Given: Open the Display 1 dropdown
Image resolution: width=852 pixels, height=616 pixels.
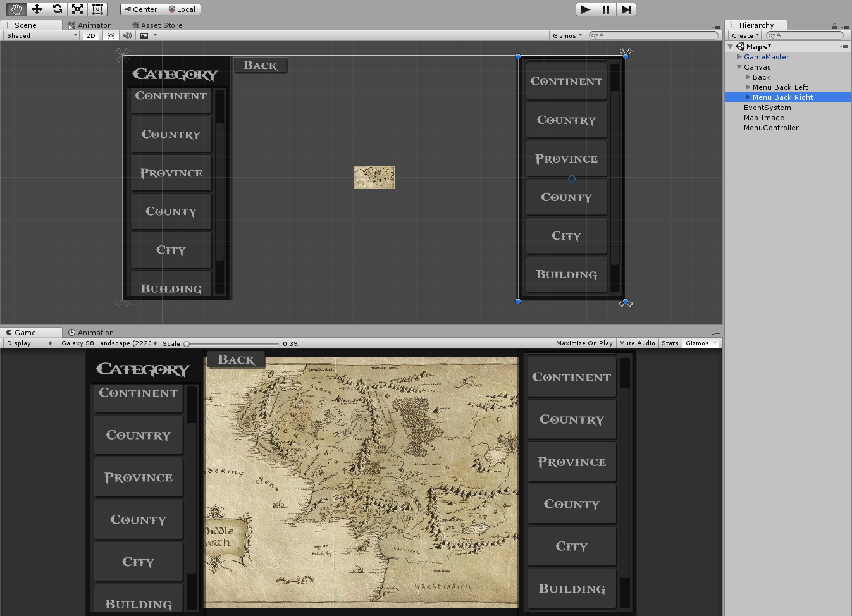Looking at the screenshot, I should [x=29, y=343].
